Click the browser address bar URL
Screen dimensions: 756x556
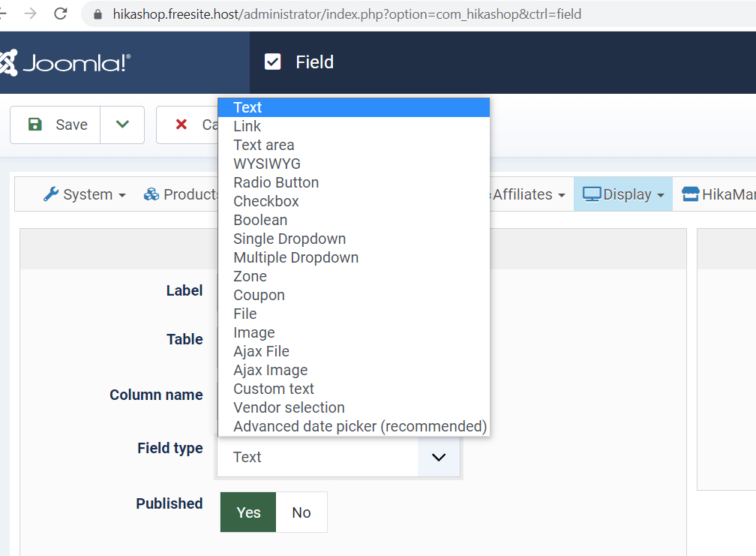[346, 14]
